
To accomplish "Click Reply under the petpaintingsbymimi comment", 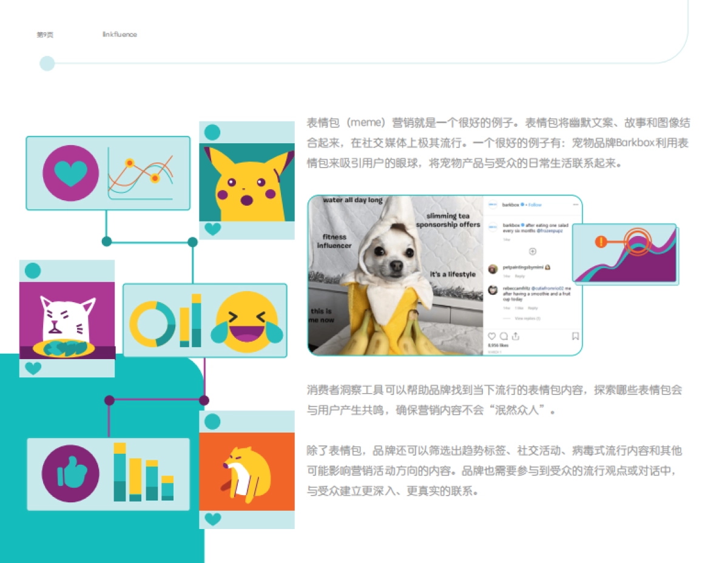I will click(x=519, y=276).
